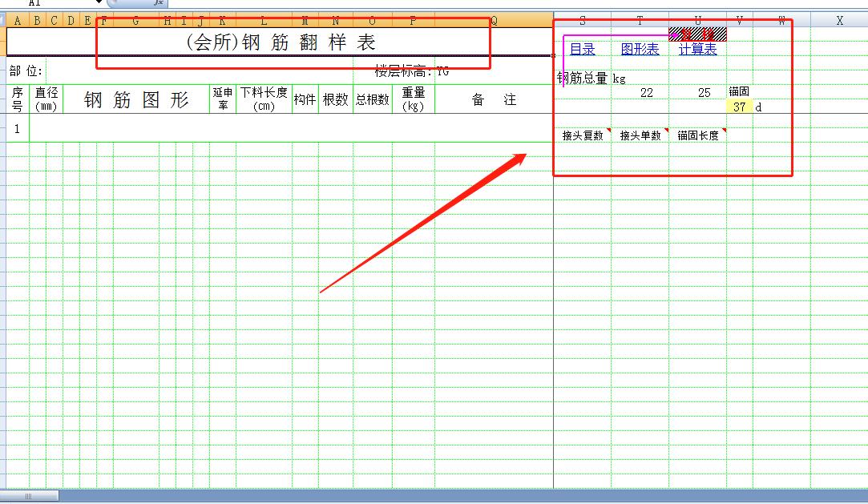Screen dimensions: 868x504
Task: Select the yellow cell containing 37
Action: (x=739, y=107)
